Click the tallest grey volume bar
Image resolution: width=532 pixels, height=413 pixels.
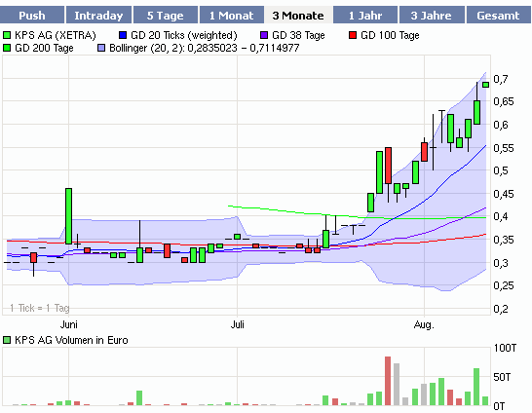pyautogui.click(x=397, y=384)
